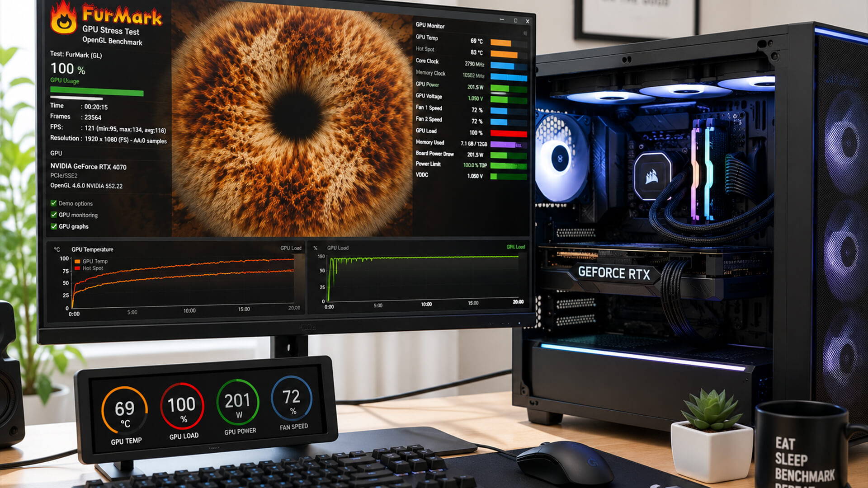Click the 'VDDC' row label

coord(422,175)
